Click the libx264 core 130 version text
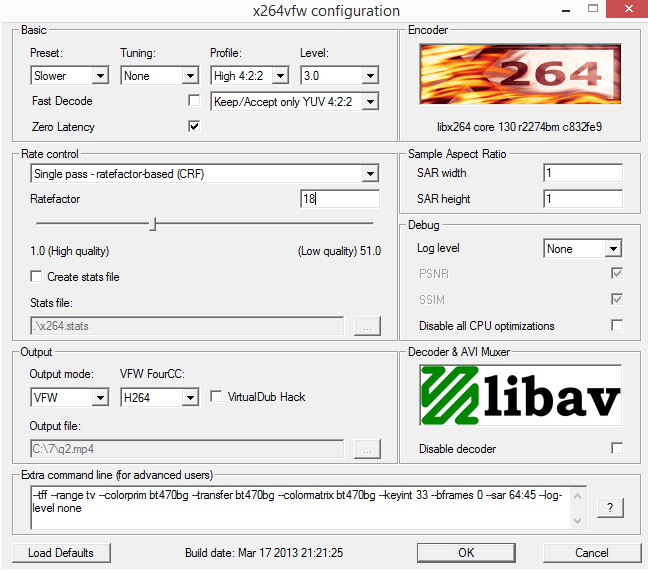 pyautogui.click(x=519, y=127)
